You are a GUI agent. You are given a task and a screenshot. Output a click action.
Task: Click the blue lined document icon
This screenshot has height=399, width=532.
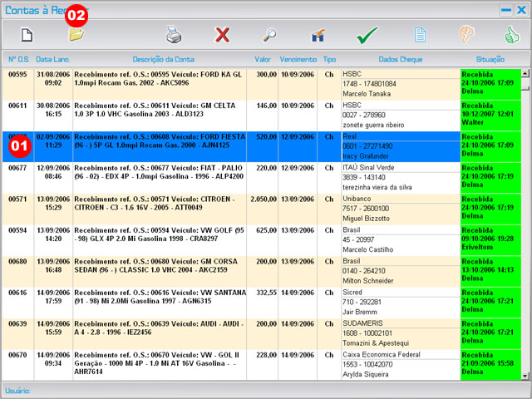coord(421,35)
